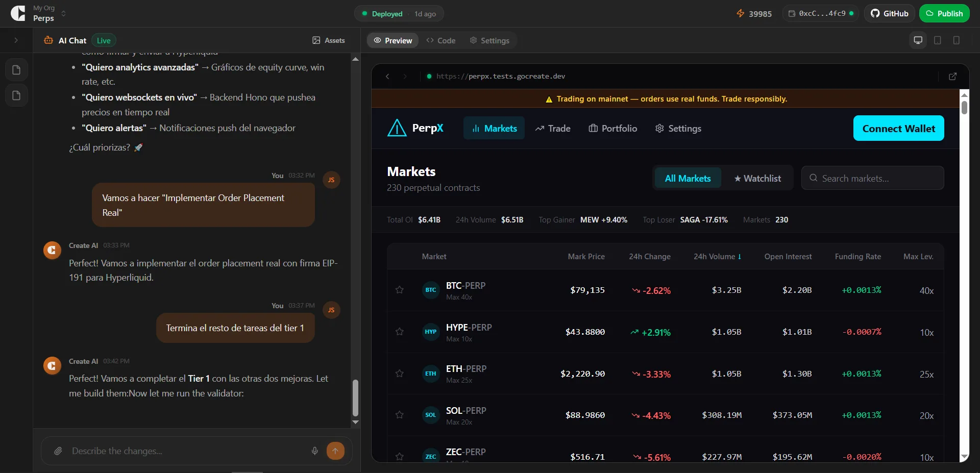Select tablet viewport preview
The width and height of the screenshot is (980, 473).
pyautogui.click(x=938, y=40)
